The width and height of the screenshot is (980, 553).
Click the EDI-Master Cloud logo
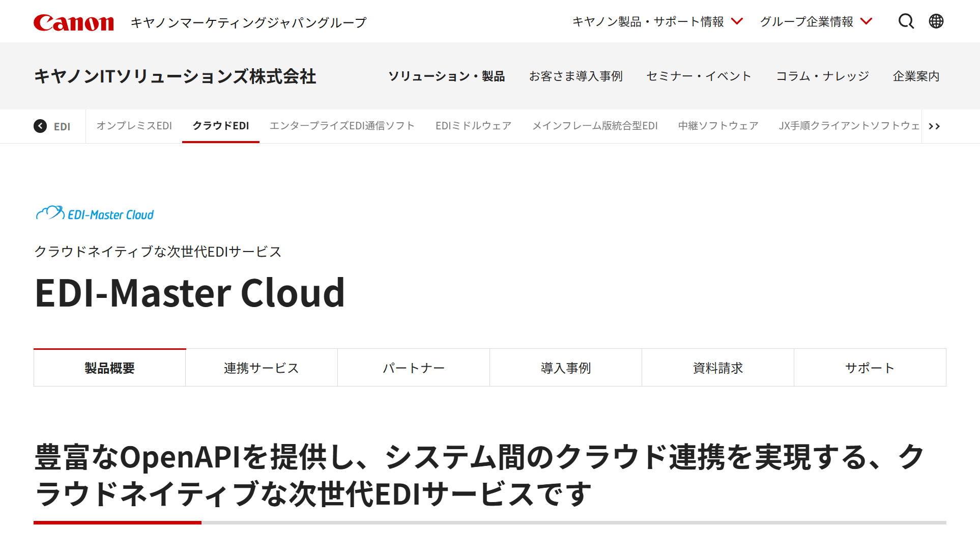[x=95, y=212]
